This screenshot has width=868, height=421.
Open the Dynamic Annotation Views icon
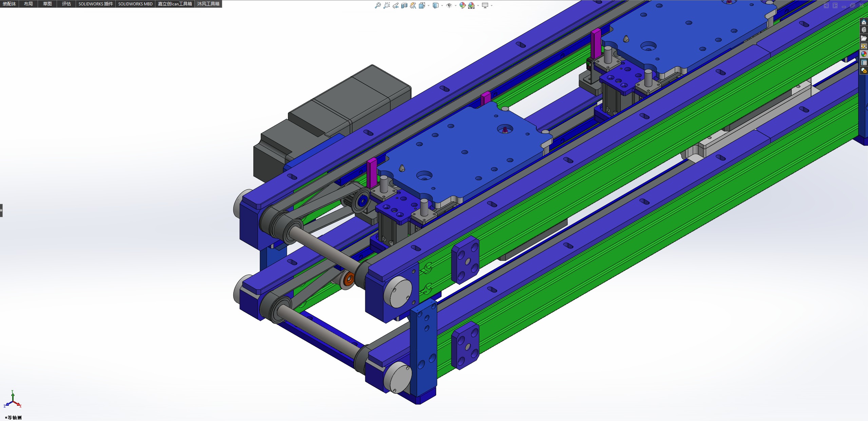click(413, 5)
